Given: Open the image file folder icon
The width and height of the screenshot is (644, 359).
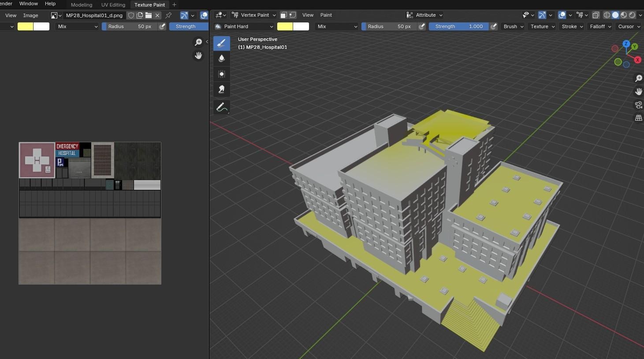Looking at the screenshot, I should click(x=149, y=15).
